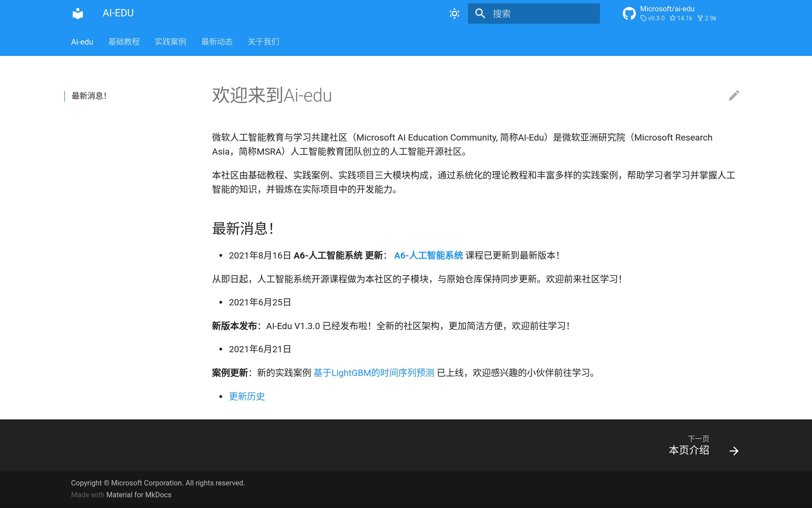Click the search magnifier icon
This screenshot has width=812, height=508.
pyautogui.click(x=480, y=14)
